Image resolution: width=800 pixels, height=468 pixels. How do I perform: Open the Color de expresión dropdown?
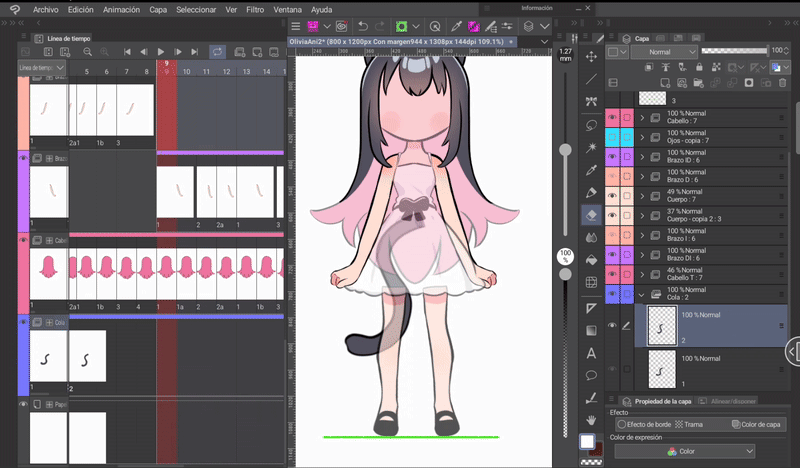684,451
